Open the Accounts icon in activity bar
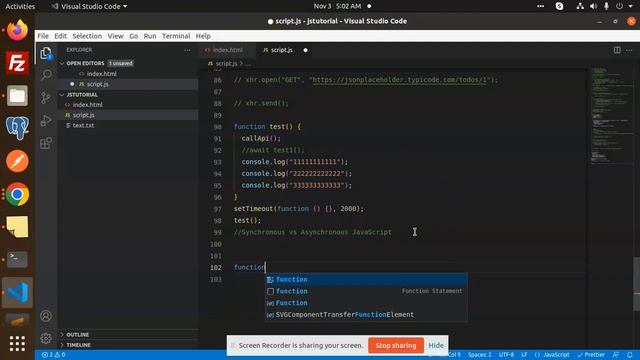640x360 pixels. tap(46, 316)
